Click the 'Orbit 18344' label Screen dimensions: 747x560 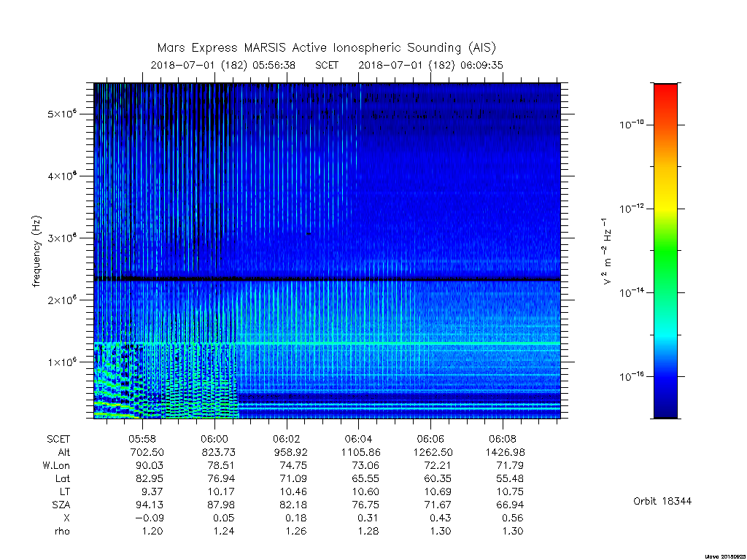click(x=662, y=501)
